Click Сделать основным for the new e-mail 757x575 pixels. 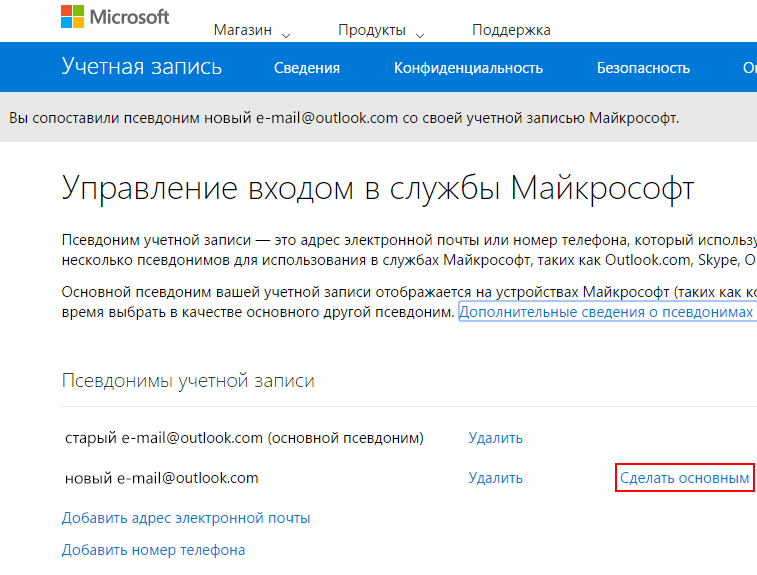click(685, 478)
